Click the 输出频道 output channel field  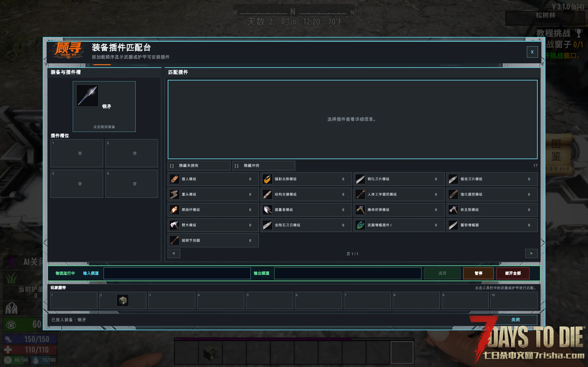[348, 273]
